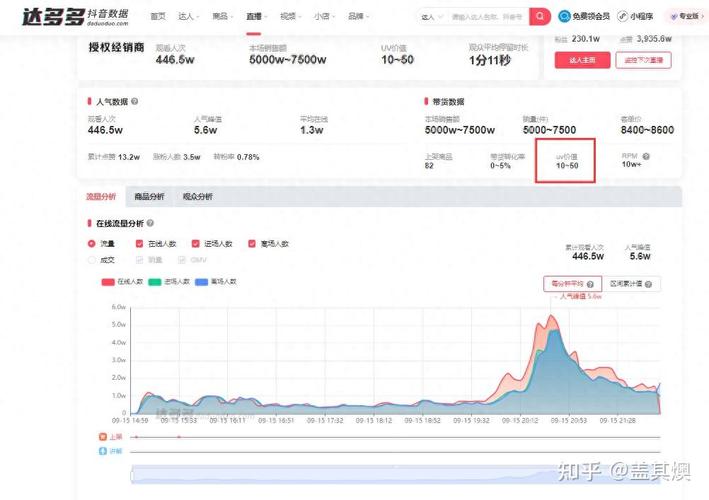Click the 区间累计值 toggle button

coord(632,284)
